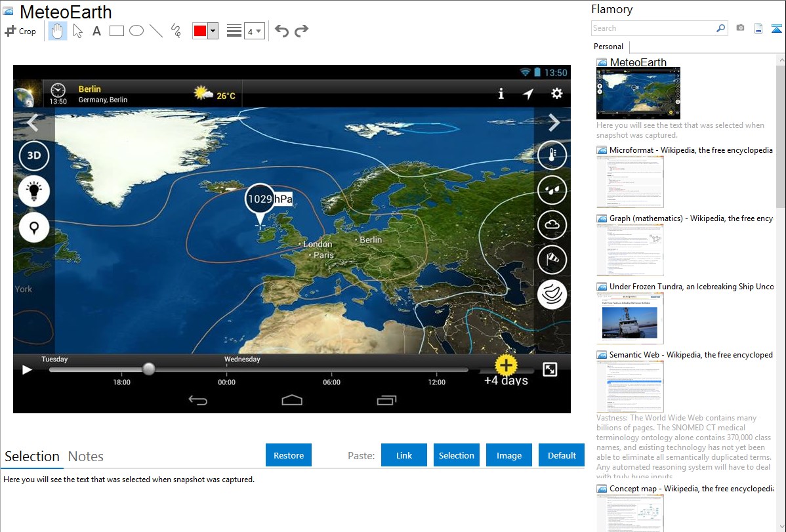Pick the ellipse shape tool

click(x=136, y=31)
